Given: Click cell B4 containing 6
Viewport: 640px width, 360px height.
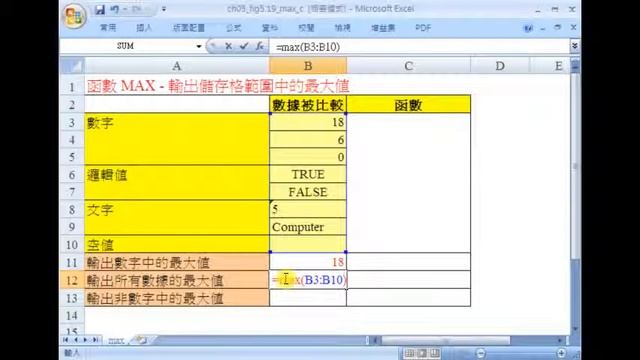Looking at the screenshot, I should (308, 140).
